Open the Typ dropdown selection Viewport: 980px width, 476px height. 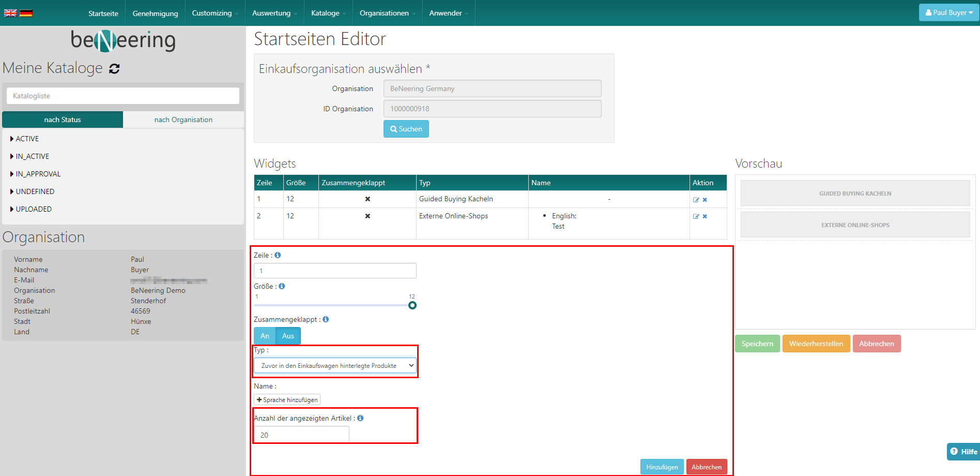tap(335, 365)
